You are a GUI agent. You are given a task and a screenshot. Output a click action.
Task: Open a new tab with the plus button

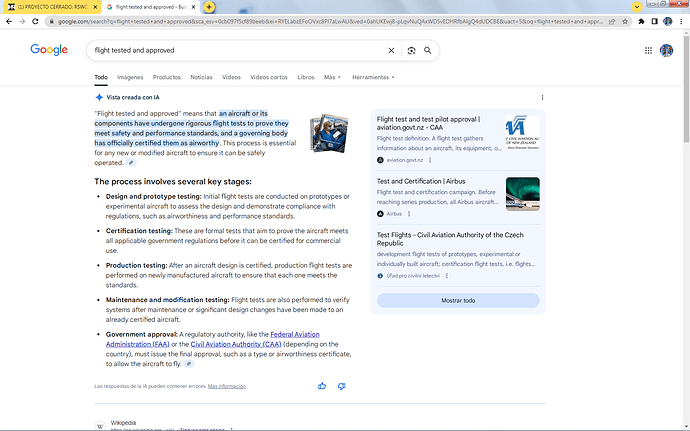(x=209, y=7)
